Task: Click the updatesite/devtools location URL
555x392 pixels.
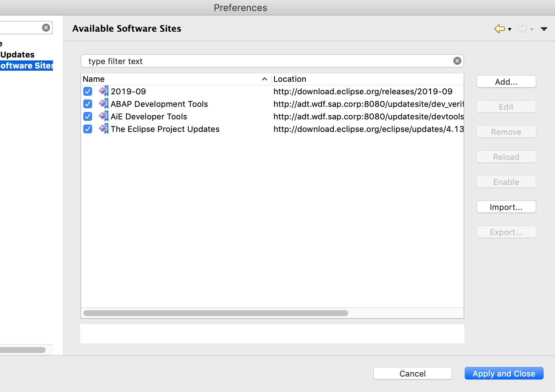Action: [x=369, y=116]
